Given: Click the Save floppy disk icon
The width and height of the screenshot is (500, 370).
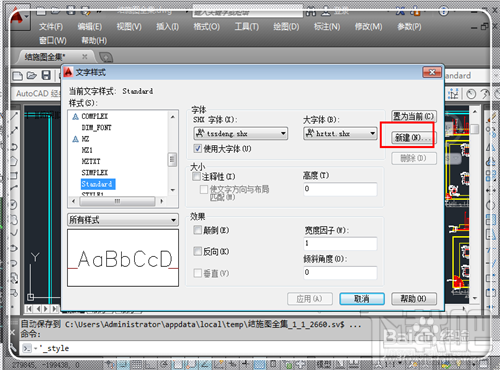Looking at the screenshot, I should click(46, 75).
